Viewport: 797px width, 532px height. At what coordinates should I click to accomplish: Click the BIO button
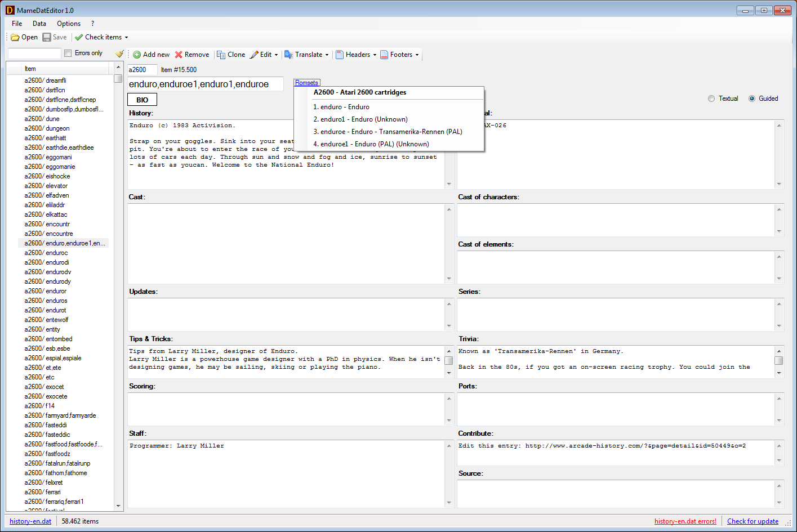[x=143, y=100]
